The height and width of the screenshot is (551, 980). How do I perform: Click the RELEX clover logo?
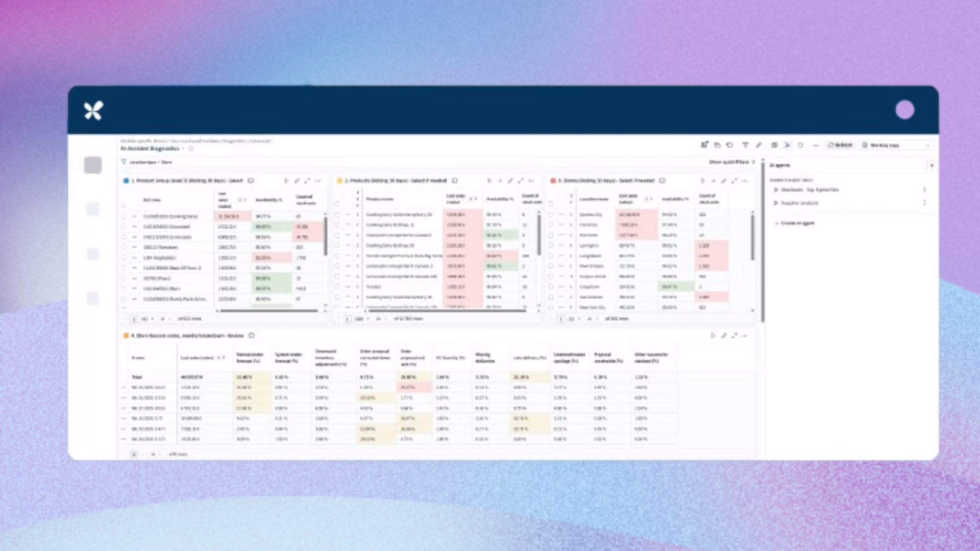(93, 110)
